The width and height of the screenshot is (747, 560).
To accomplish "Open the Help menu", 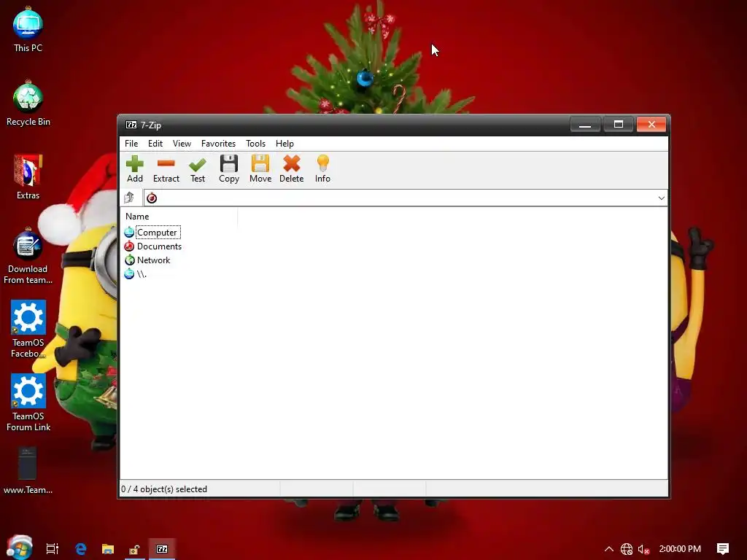I will [285, 144].
